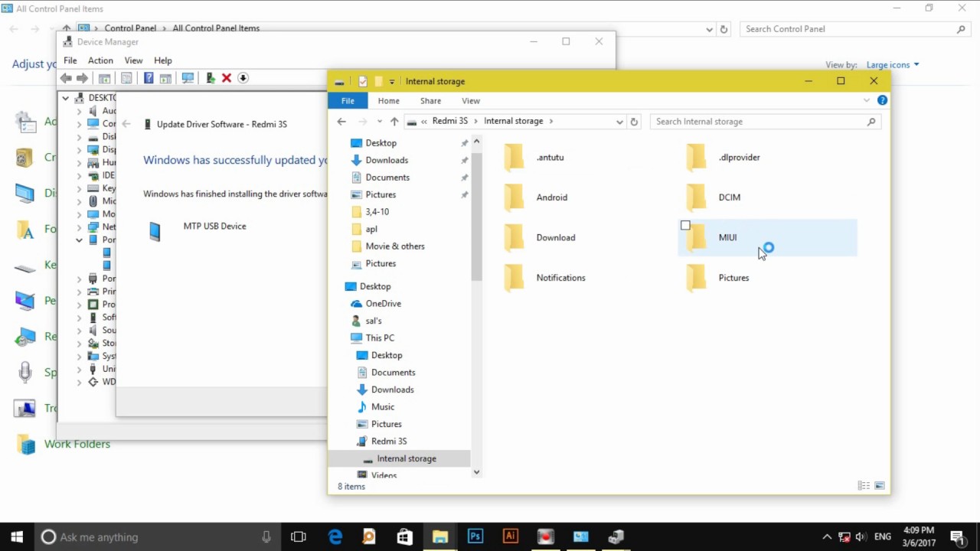Click the blue Help icon in Device Manager toolbar
Image resolution: width=980 pixels, height=551 pixels.
(149, 78)
